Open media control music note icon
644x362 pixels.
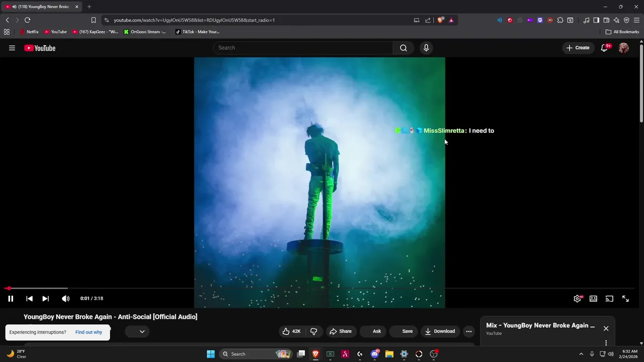(586, 20)
